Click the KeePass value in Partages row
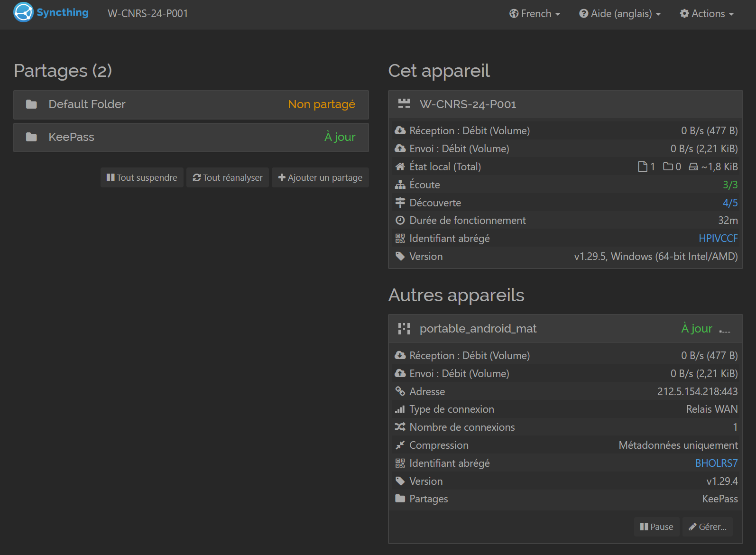The height and width of the screenshot is (555, 756). pyautogui.click(x=720, y=499)
